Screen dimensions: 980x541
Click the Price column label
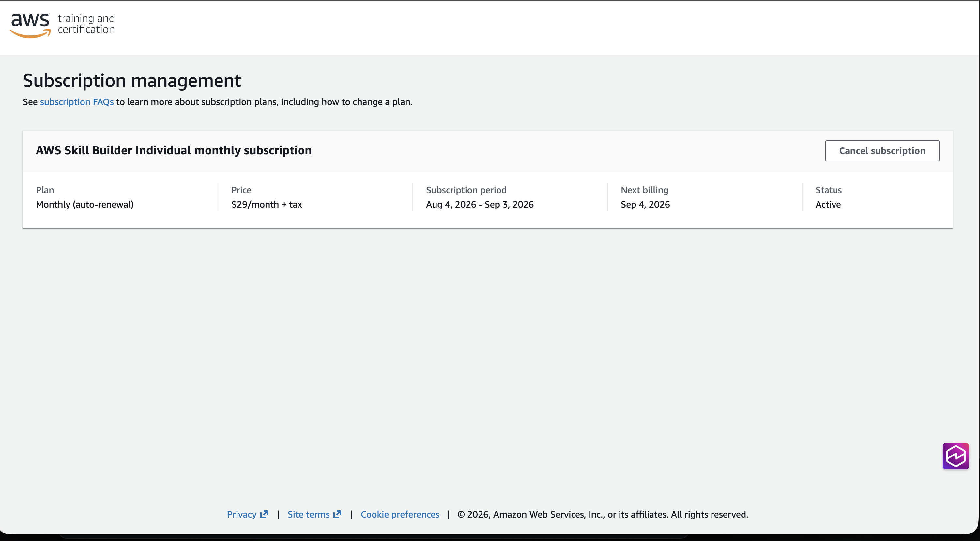point(241,190)
